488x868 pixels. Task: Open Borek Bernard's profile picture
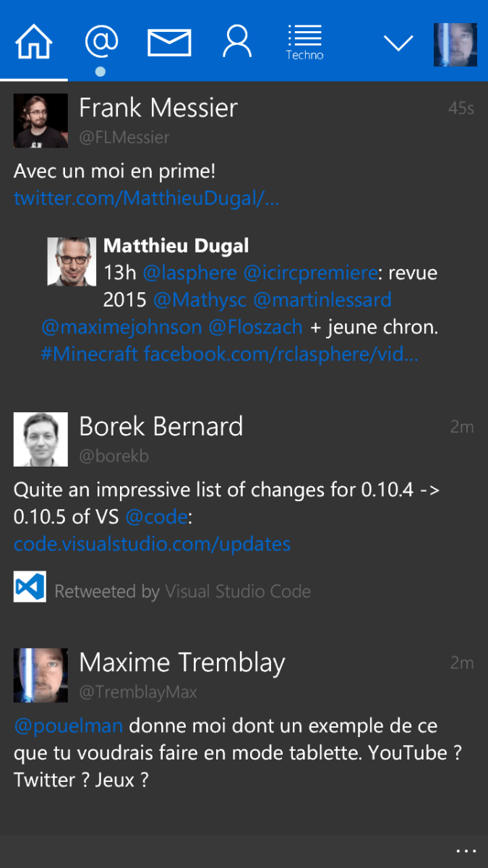(x=40, y=439)
